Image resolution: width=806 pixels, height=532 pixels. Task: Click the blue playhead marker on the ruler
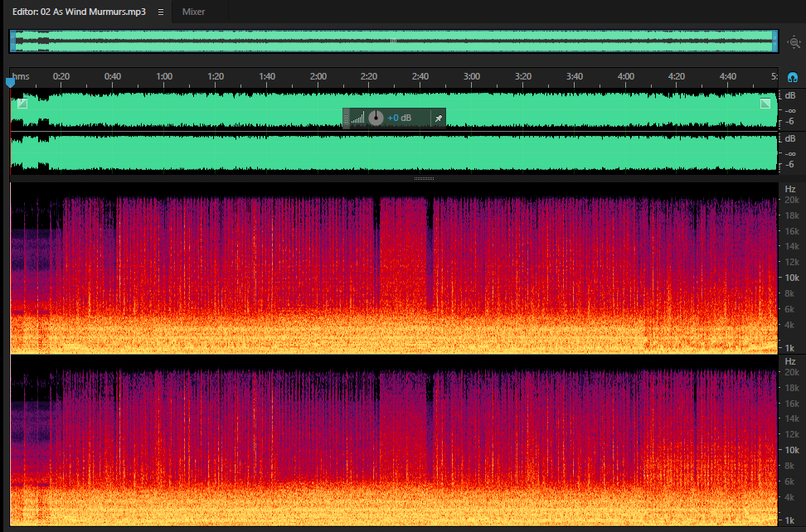[10, 82]
